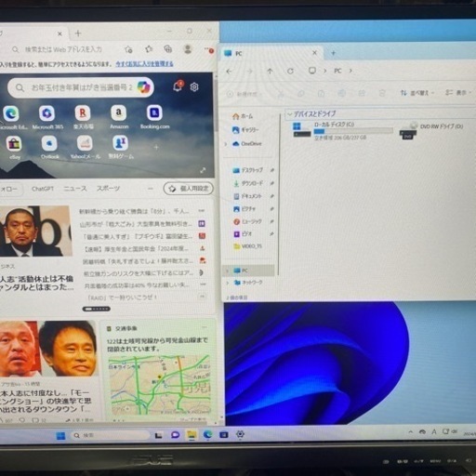Expand the background image with arrow icon
The height and width of the screenshot is (476, 476).
click(203, 170)
